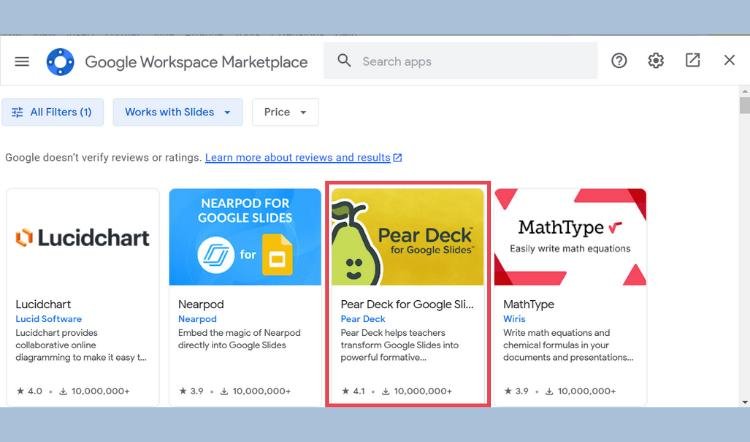Screen dimensions: 750x442
Task: Click MathType's 3.9 star rating
Action: pos(516,391)
